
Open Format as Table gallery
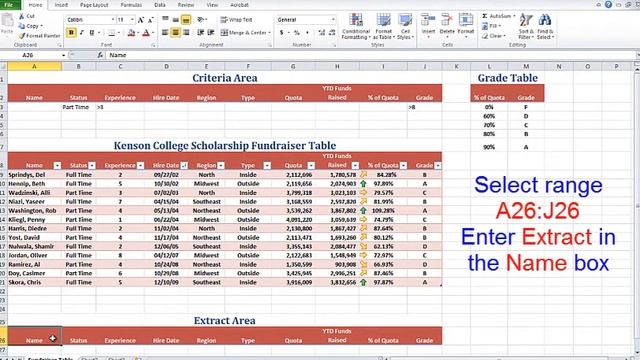[383, 26]
